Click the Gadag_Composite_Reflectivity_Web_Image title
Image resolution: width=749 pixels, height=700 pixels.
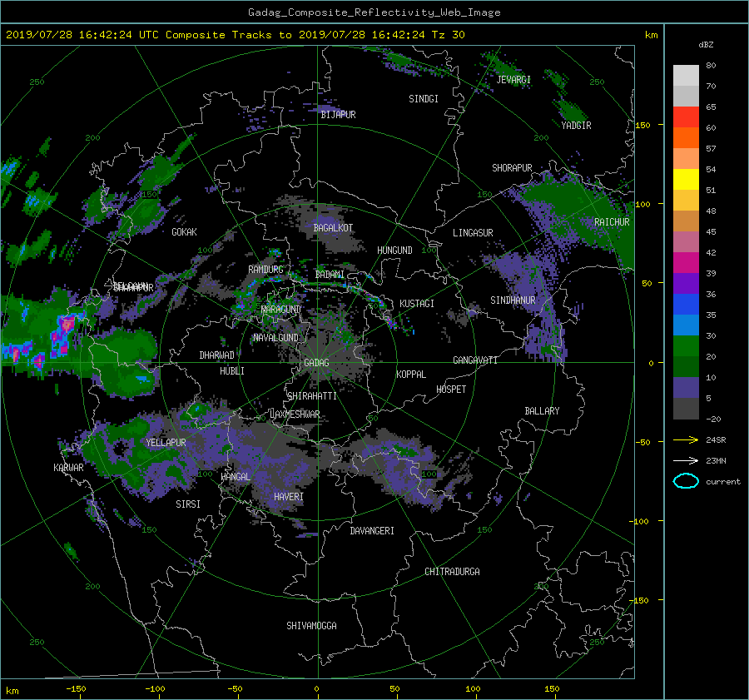[x=374, y=12]
